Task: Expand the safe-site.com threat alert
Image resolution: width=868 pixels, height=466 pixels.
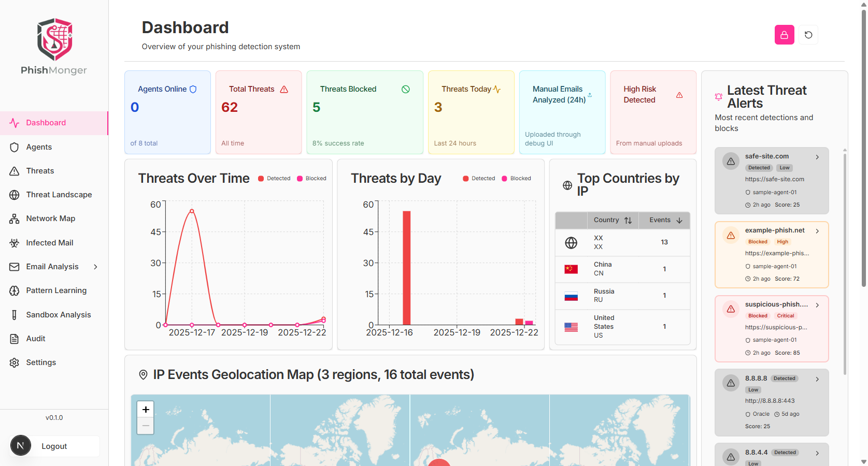Action: tap(817, 156)
